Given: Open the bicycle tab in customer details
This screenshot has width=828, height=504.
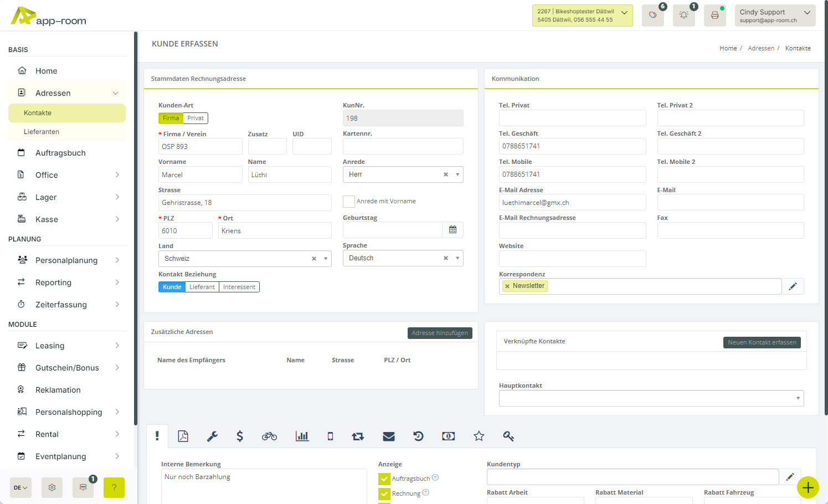Looking at the screenshot, I should point(269,436).
